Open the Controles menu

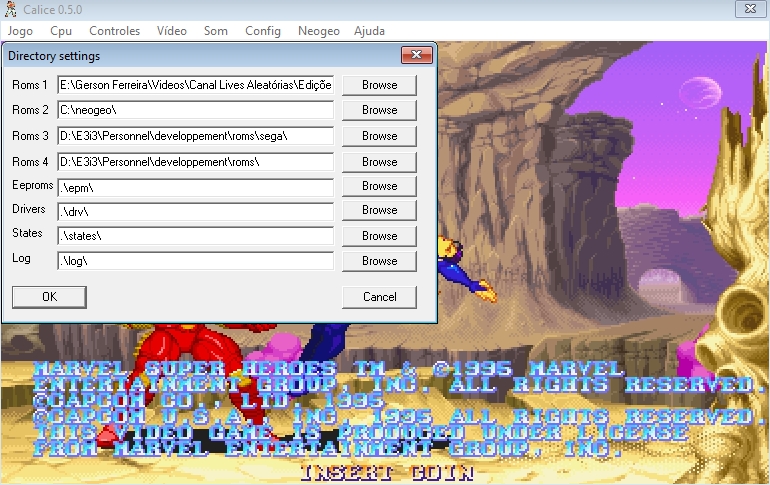coord(114,31)
